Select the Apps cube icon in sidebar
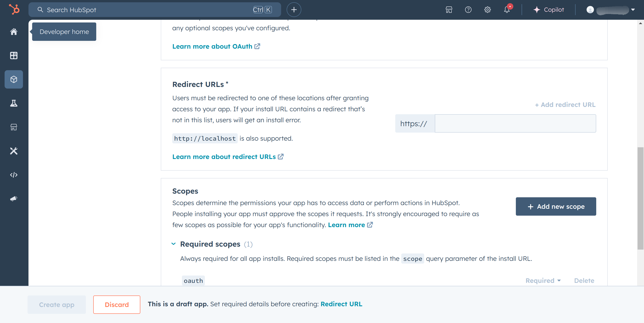Viewport: 644px width, 323px height. pyautogui.click(x=14, y=79)
